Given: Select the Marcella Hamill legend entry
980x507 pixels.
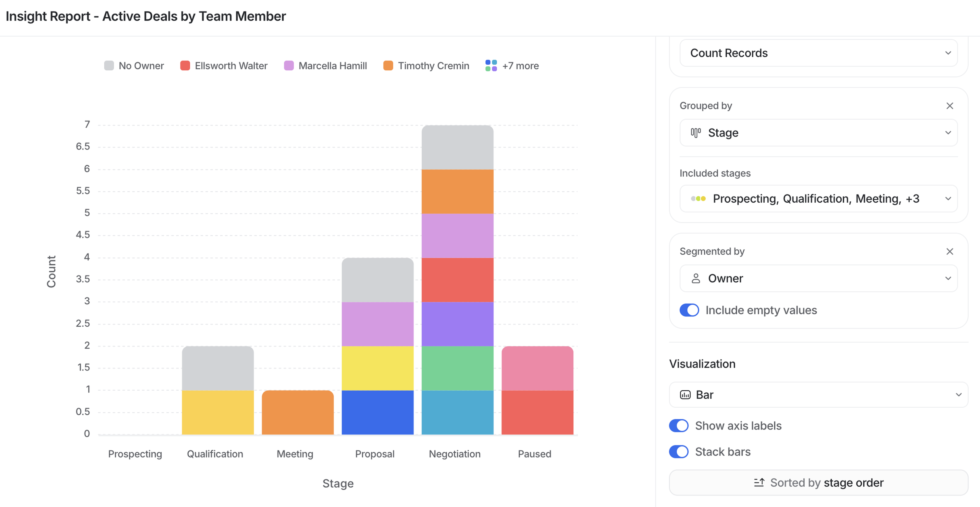Looking at the screenshot, I should click(x=332, y=66).
